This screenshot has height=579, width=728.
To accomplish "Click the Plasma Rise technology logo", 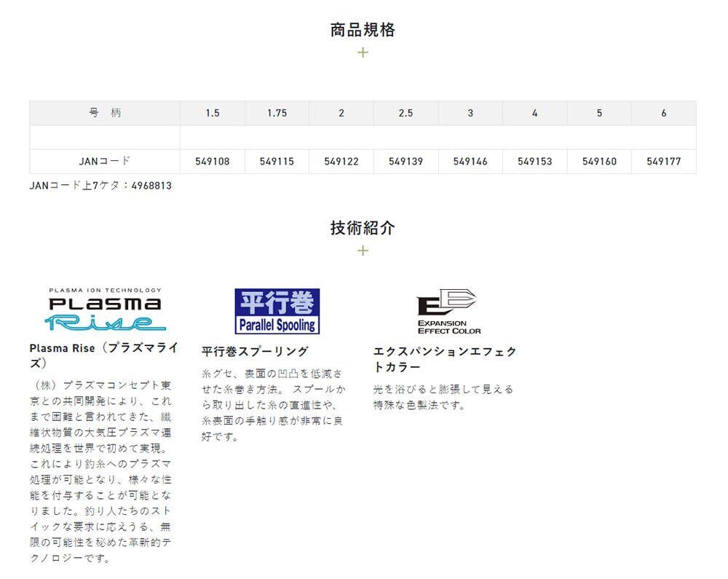I will coord(106,310).
